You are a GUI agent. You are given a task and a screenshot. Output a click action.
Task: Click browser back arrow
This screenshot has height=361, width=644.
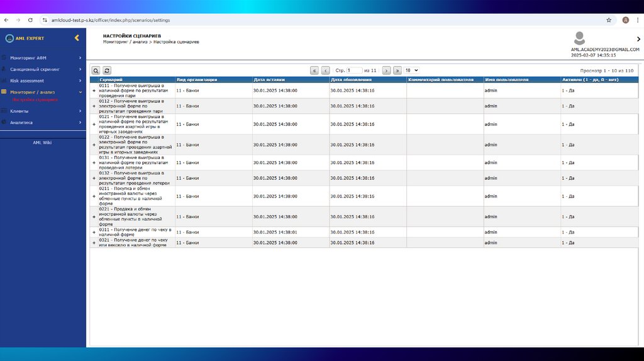(6, 20)
